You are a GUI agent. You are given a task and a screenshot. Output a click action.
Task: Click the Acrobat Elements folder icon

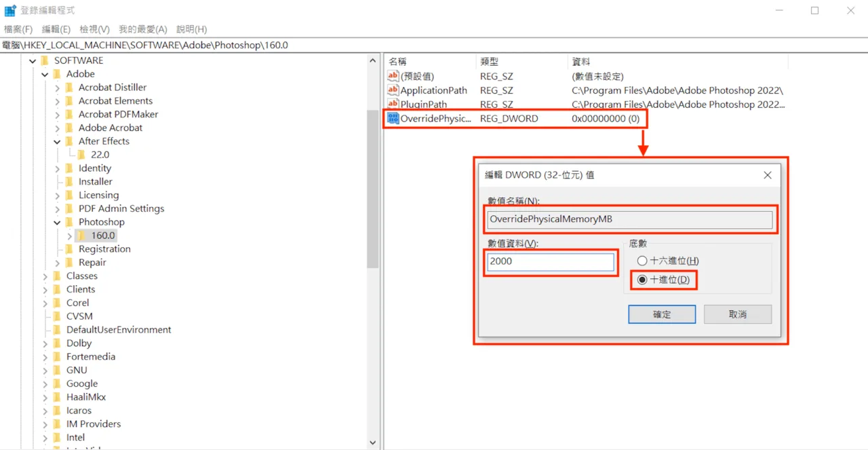[69, 101]
